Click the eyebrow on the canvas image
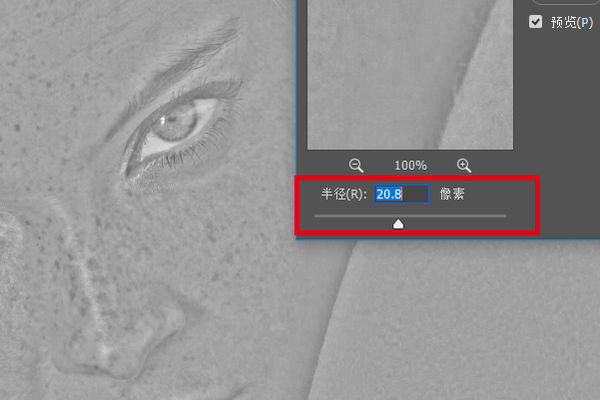This screenshot has height=400, width=600. [x=184, y=61]
